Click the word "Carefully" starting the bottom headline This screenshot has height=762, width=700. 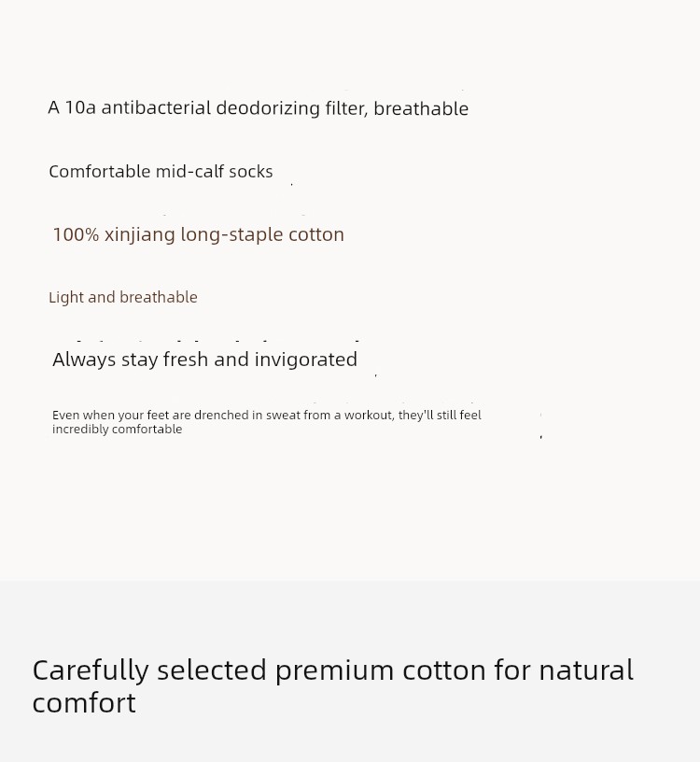91,670
